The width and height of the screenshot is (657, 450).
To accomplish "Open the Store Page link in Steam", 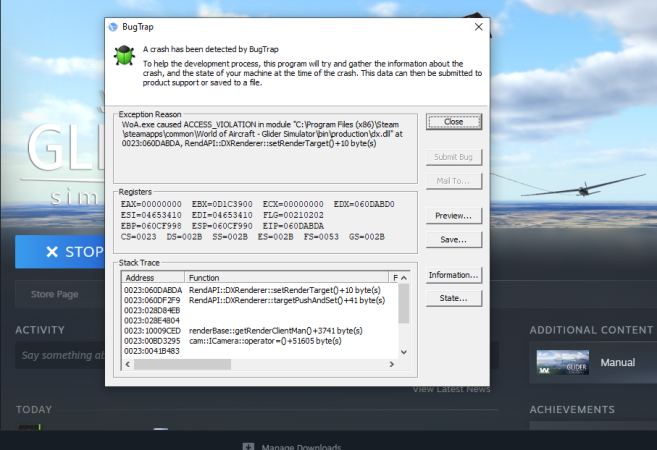I will point(54,294).
